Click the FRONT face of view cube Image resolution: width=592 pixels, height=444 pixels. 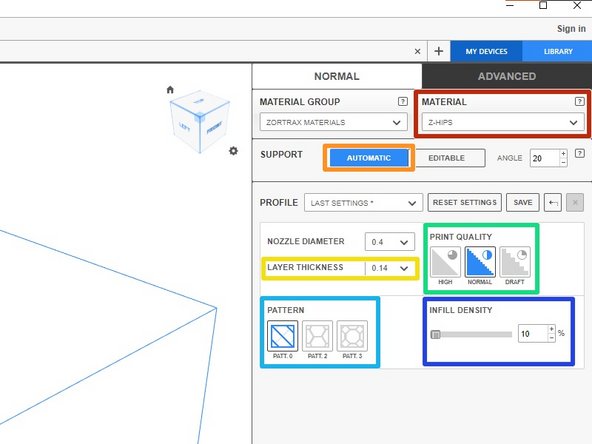214,128
